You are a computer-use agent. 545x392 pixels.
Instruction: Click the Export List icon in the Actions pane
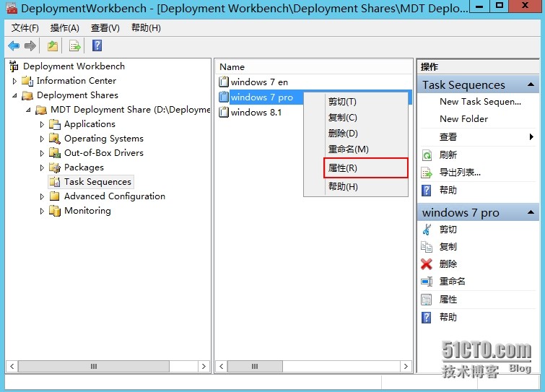click(x=427, y=173)
